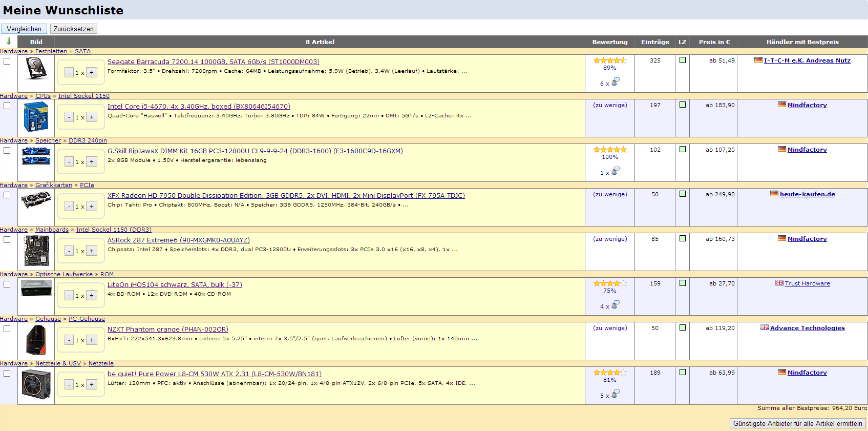Image resolution: width=868 pixels, height=431 pixels.
Task: Increase ASRock Z87 Extreme6 quantity with plus
Action: click(x=92, y=251)
